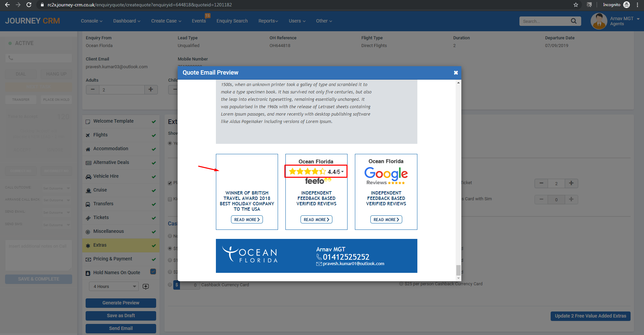Open the Console menu
The height and width of the screenshot is (335, 644).
92,21
